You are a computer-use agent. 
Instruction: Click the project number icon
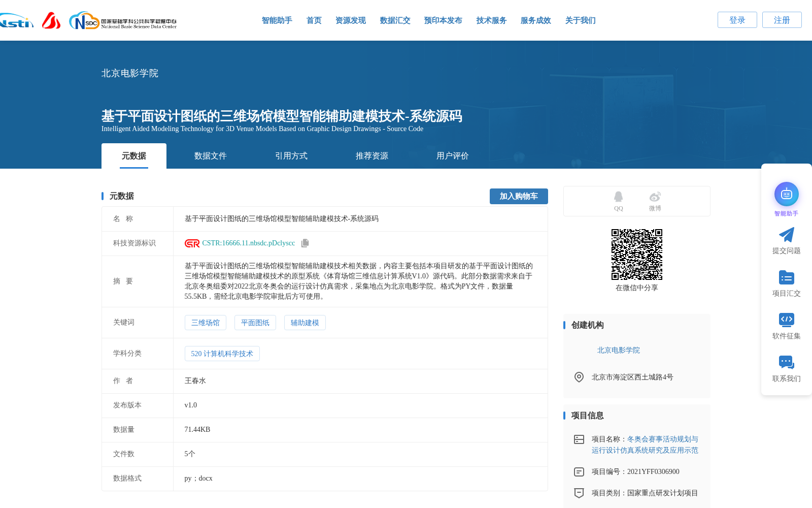[579, 472]
